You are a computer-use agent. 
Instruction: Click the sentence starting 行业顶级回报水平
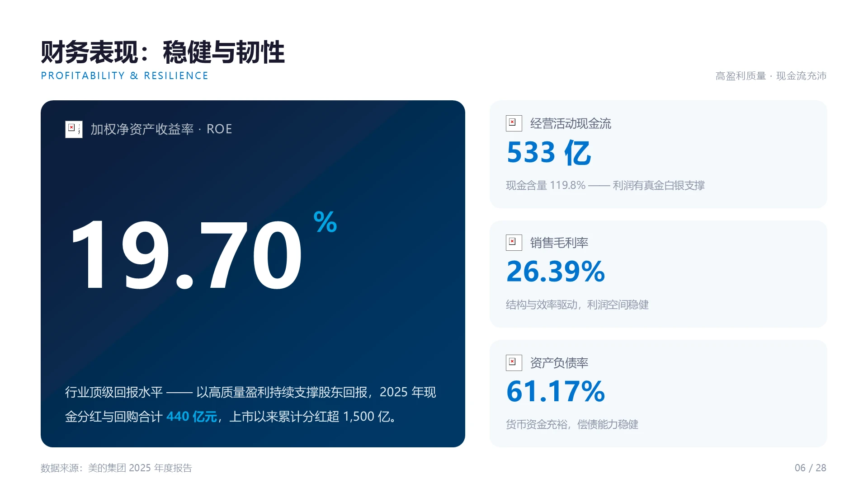pyautogui.click(x=250, y=404)
